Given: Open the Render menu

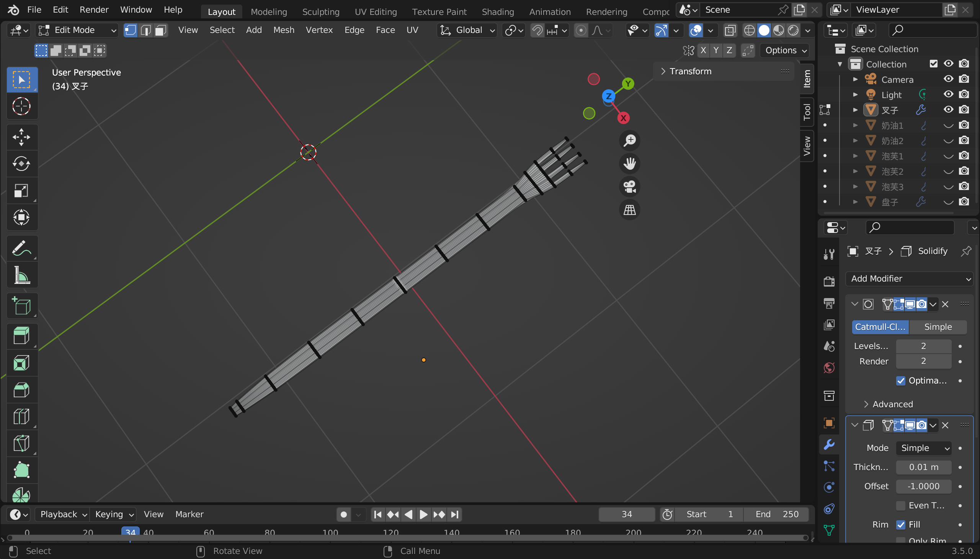Looking at the screenshot, I should coord(94,10).
